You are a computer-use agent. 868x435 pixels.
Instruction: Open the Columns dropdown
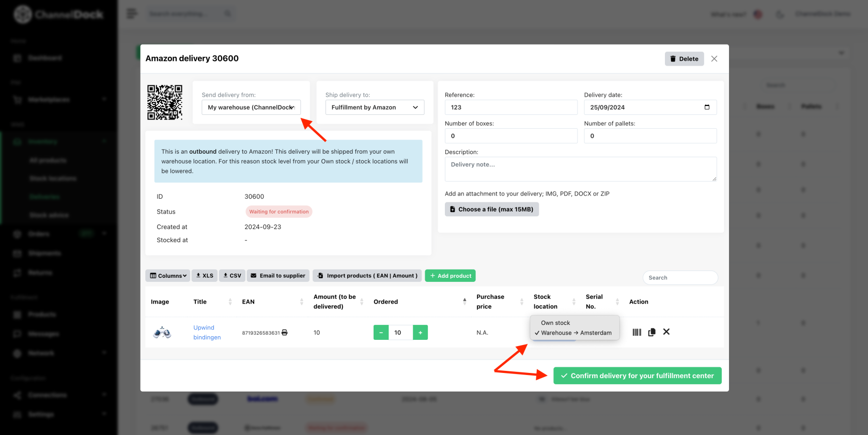point(168,276)
